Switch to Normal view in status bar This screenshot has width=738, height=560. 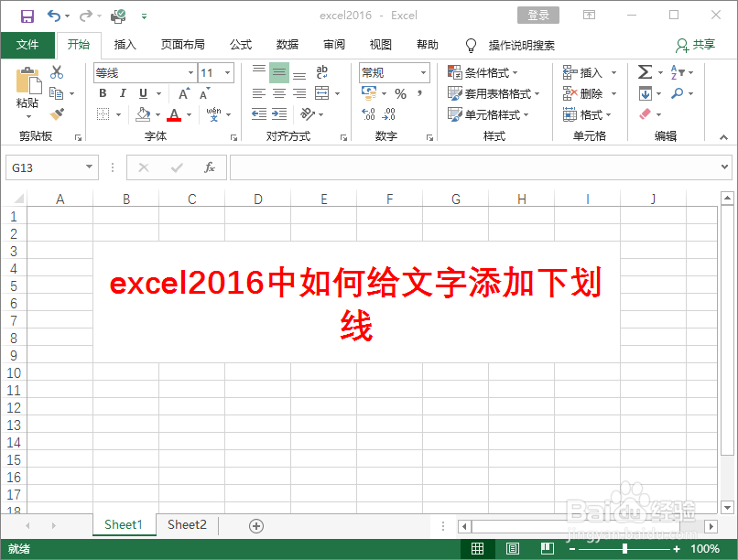(477, 549)
